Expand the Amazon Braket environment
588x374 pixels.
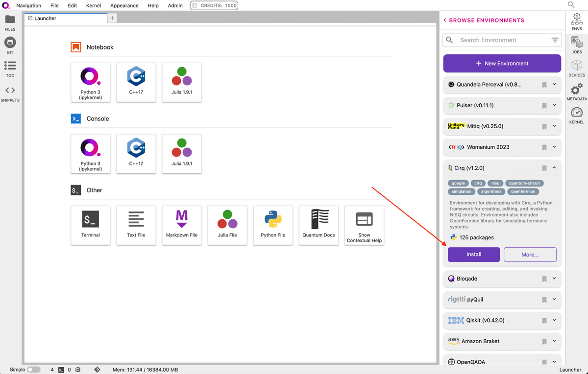pyautogui.click(x=554, y=341)
